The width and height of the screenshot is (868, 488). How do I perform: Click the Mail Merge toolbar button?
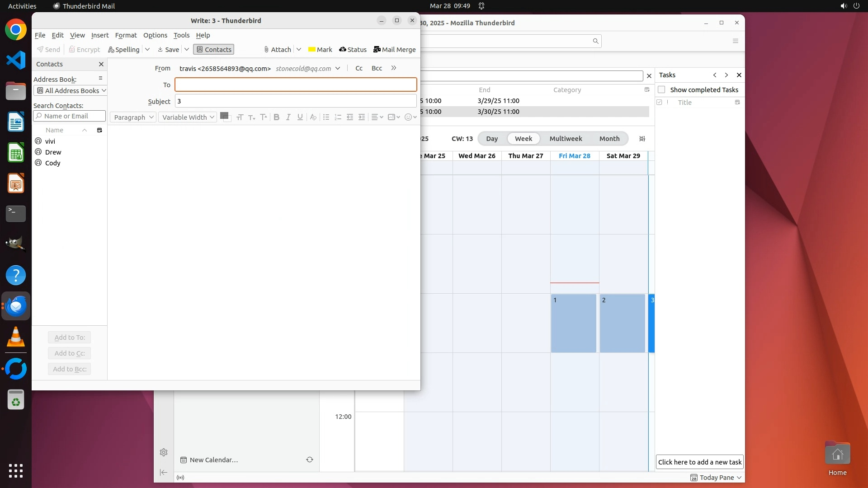(x=394, y=50)
